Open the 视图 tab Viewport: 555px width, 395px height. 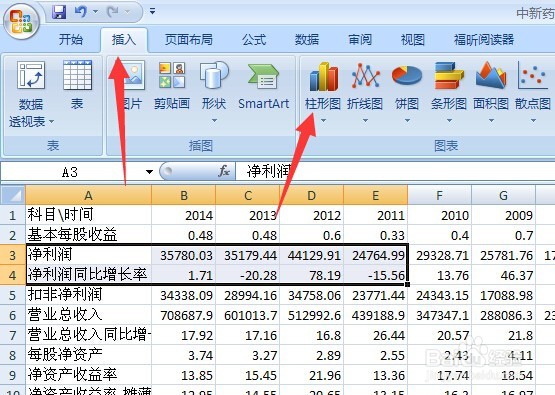pyautogui.click(x=413, y=39)
